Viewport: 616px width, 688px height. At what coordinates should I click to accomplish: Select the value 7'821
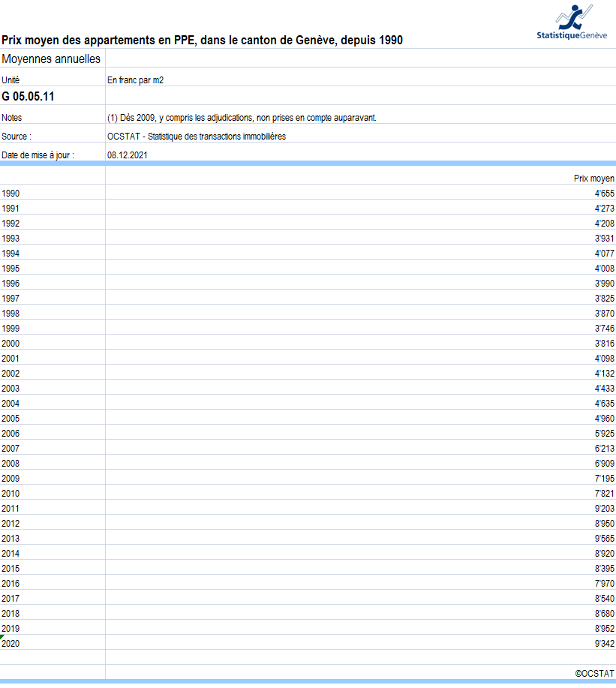(x=605, y=493)
